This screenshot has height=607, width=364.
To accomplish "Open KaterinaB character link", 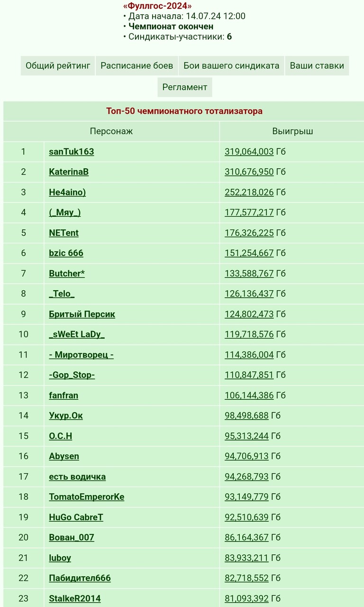I will [69, 172].
